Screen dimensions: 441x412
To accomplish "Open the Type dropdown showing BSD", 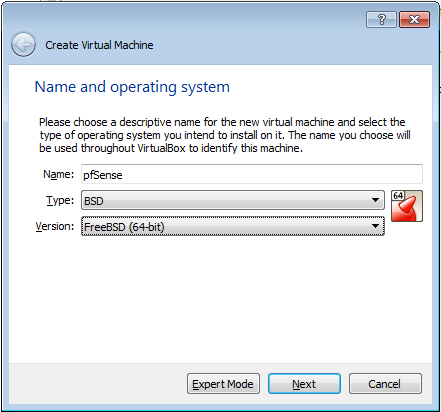I will (233, 200).
